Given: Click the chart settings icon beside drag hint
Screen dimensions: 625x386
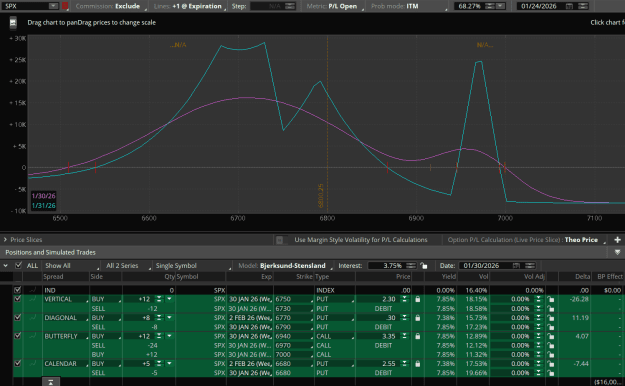Looking at the screenshot, I should (x=13, y=23).
